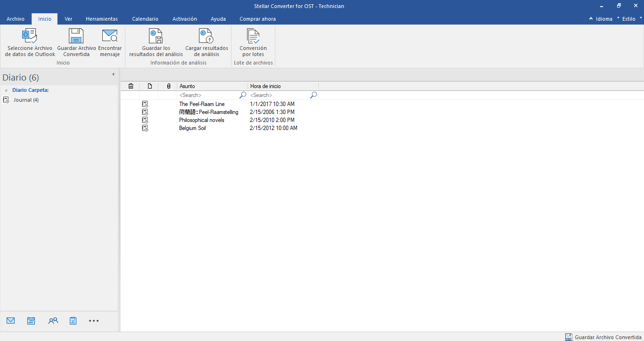Click Cargar resultados de análisis icon
The width and height of the screenshot is (644, 341).
tap(206, 36)
